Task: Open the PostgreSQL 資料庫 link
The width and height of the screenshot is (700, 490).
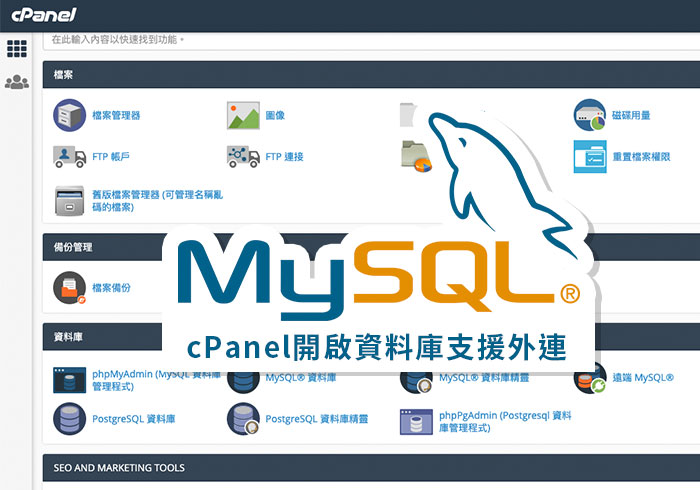Action: [133, 419]
